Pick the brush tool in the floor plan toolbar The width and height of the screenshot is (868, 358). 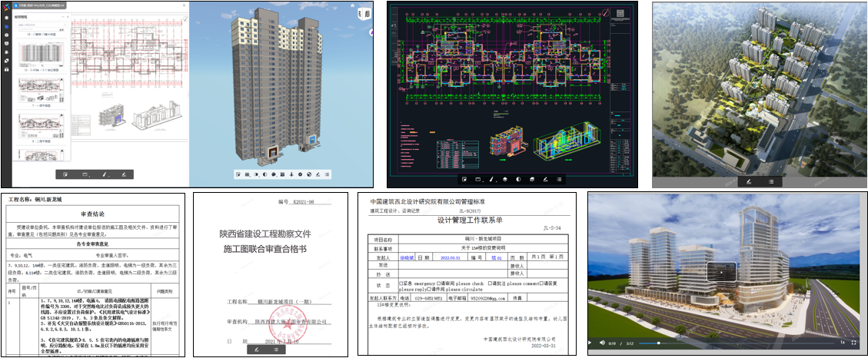pos(104,174)
